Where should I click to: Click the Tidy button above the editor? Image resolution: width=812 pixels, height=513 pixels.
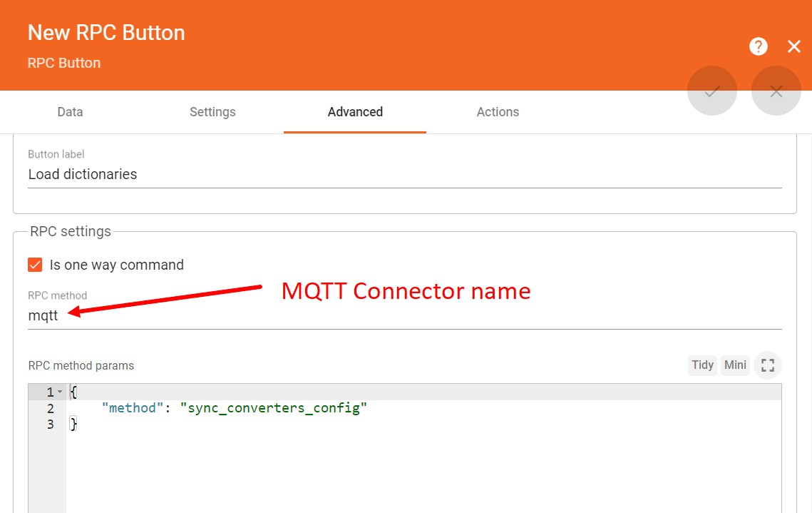(702, 365)
